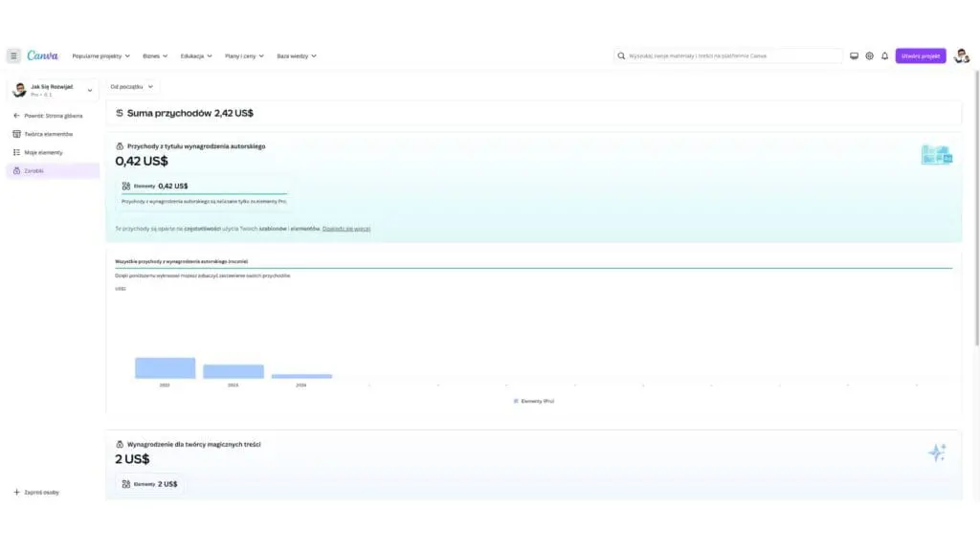Click the Zarobki money bag icon
Viewport: 980px width, 551px height.
coord(17,170)
